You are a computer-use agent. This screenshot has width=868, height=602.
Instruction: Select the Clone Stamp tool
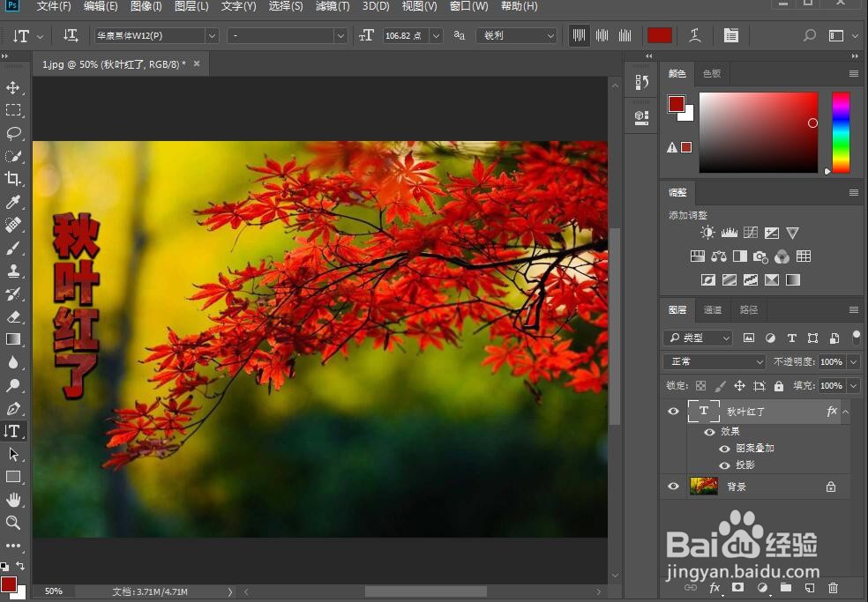(x=12, y=271)
